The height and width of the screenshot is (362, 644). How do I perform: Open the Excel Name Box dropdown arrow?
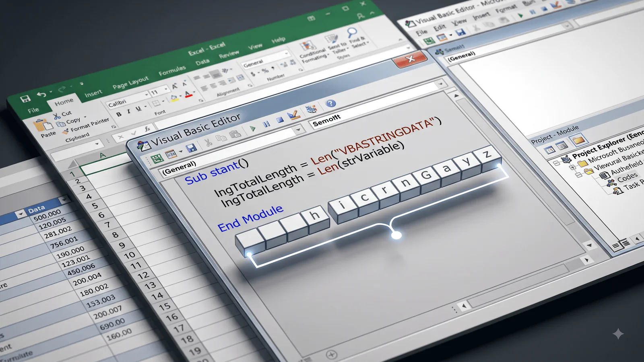(97, 144)
